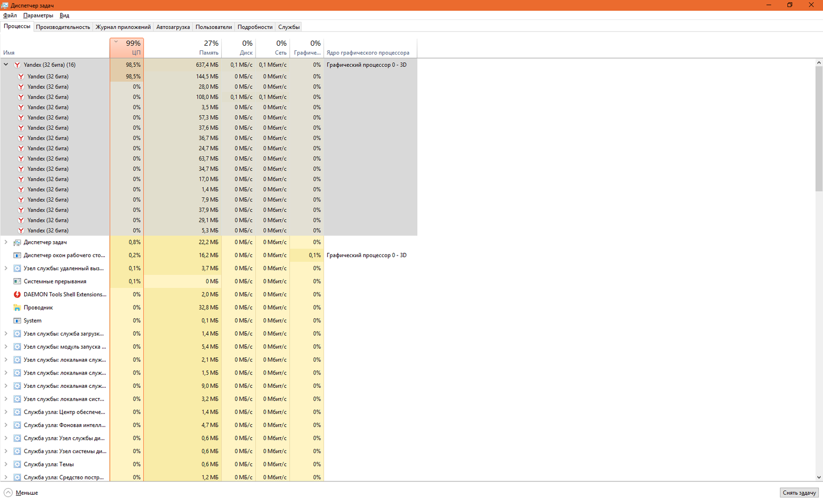Click 9,0 МБ memory cell of локальная служ...
823x504 pixels.
pos(183,386)
